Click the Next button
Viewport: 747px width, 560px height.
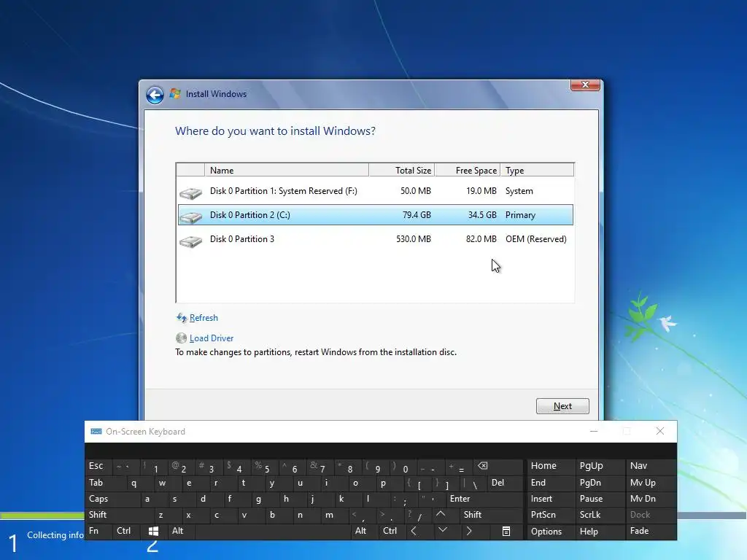(562, 406)
